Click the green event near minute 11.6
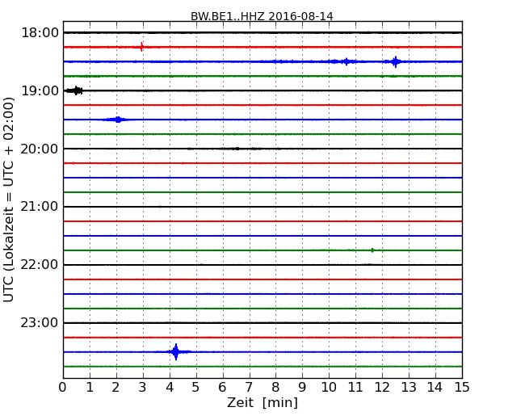Screen dimensions: 525x420 tap(372, 250)
